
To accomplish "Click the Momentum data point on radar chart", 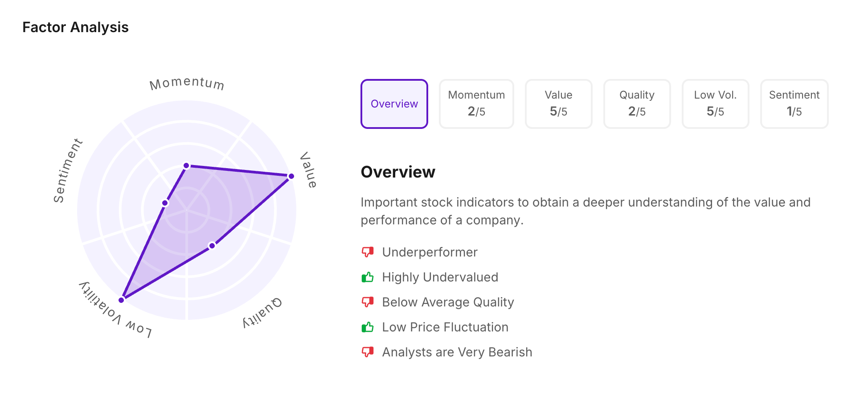I will [x=187, y=166].
